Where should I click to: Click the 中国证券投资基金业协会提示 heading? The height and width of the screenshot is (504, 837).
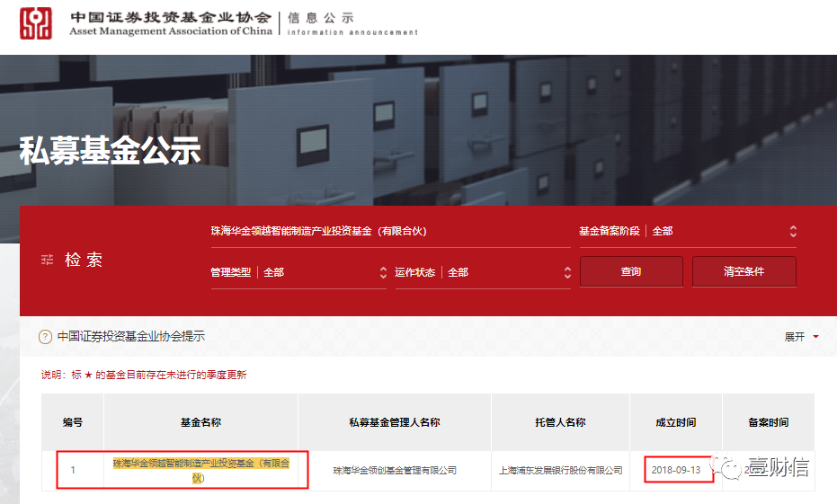(x=131, y=337)
